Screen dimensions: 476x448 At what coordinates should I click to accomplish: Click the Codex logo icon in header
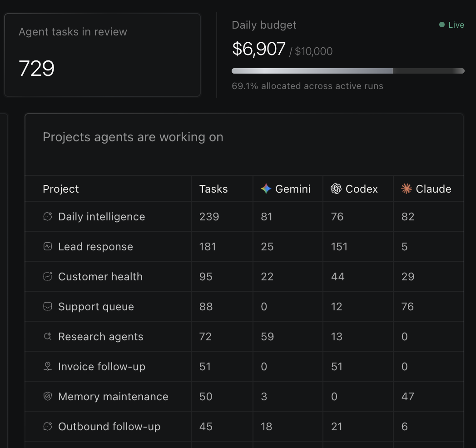336,189
